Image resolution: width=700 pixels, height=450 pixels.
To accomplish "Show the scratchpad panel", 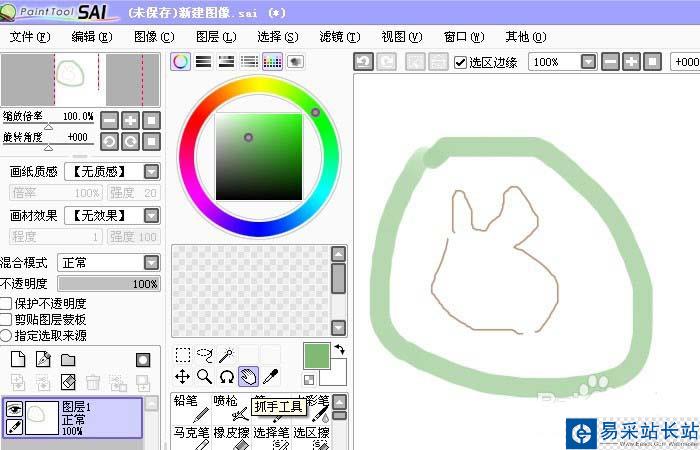I will click(x=295, y=62).
